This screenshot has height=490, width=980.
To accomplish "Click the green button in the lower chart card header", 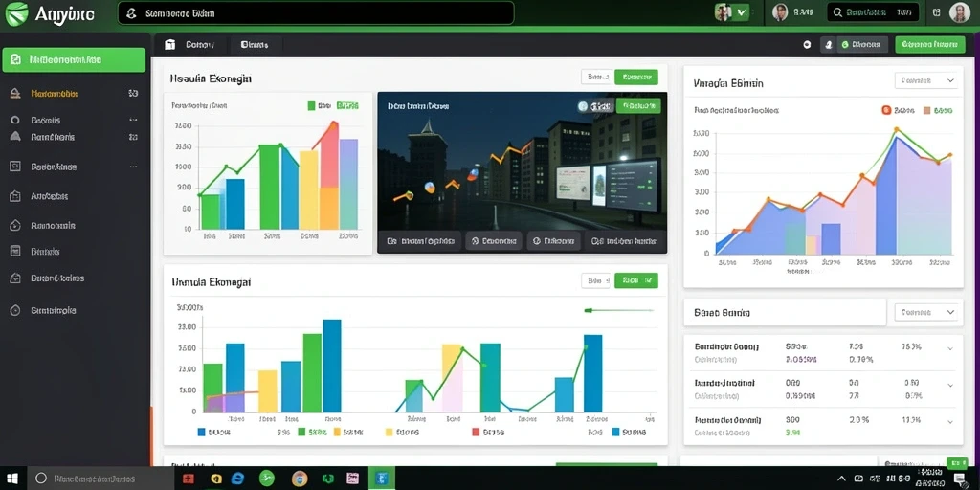I will tap(636, 280).
